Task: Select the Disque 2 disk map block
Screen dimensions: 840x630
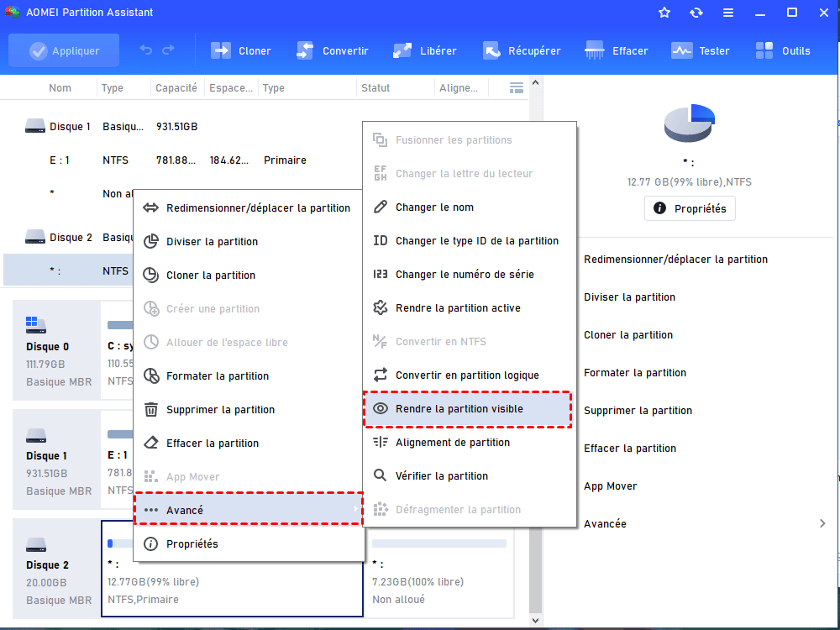Action: [57, 569]
